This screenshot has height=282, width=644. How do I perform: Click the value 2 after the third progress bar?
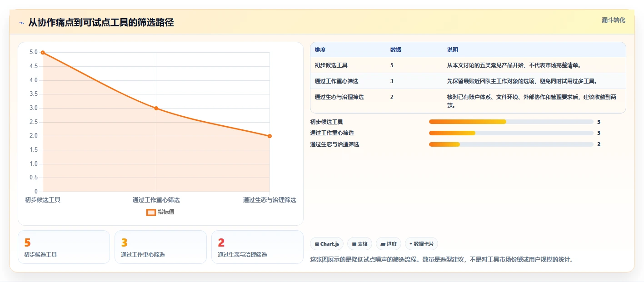click(x=599, y=144)
